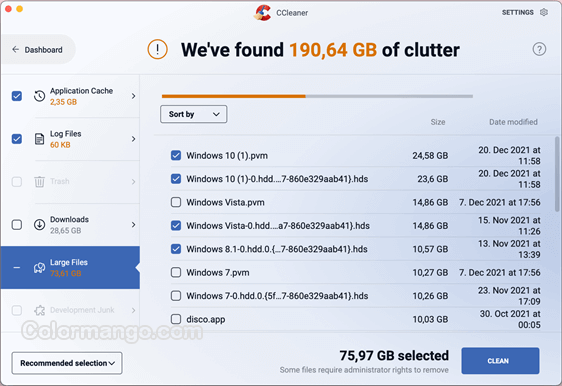Screen dimensions: 562x386
Task: Enable the Downloads category checkbox
Action: 17,225
